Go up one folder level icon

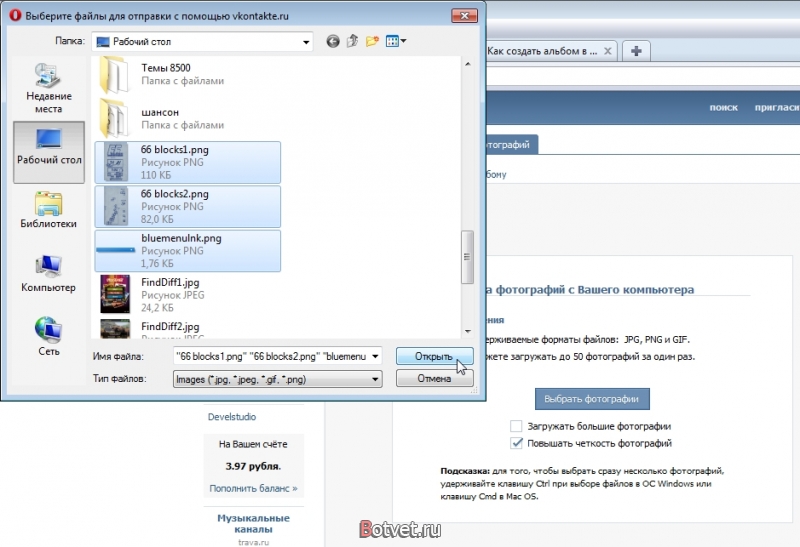[352, 41]
